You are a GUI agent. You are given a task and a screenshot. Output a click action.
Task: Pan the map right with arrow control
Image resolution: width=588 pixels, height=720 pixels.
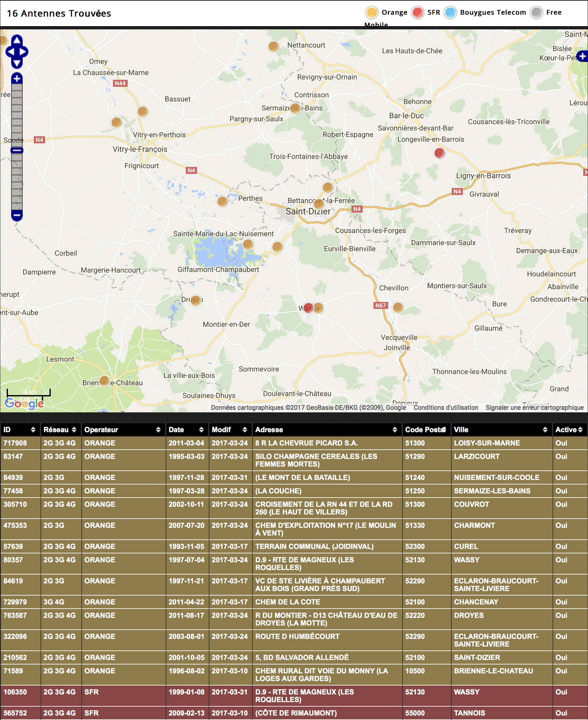coord(23,52)
